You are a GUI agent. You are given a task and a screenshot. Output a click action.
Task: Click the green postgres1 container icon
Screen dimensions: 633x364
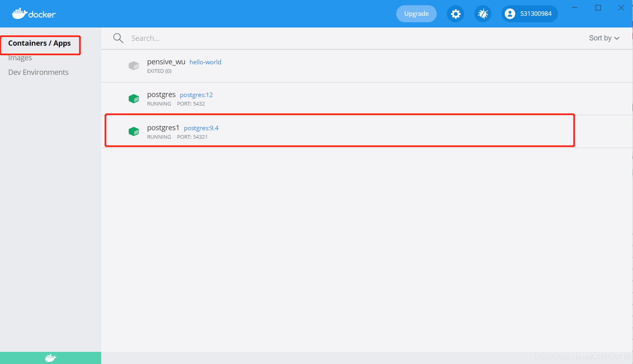pos(134,131)
